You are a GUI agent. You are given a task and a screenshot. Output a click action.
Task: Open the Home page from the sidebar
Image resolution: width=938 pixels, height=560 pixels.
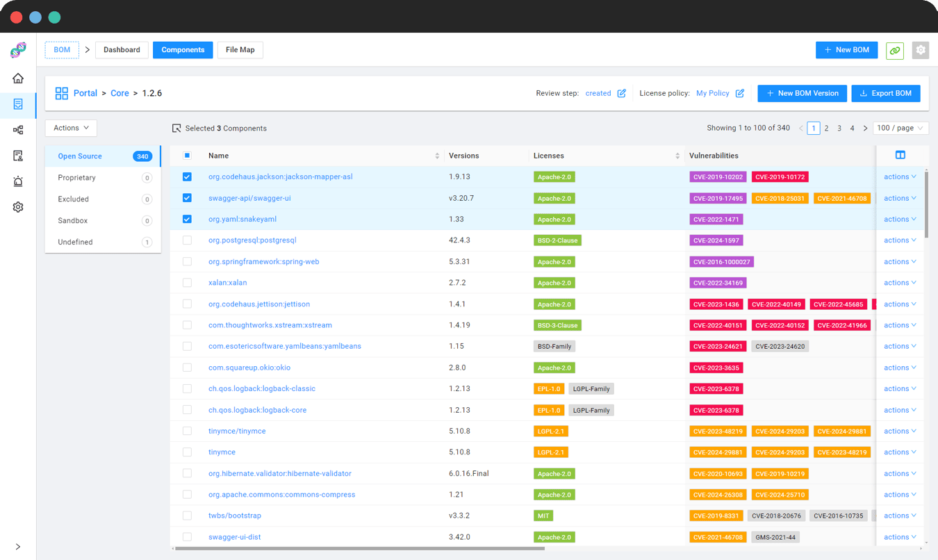18,79
